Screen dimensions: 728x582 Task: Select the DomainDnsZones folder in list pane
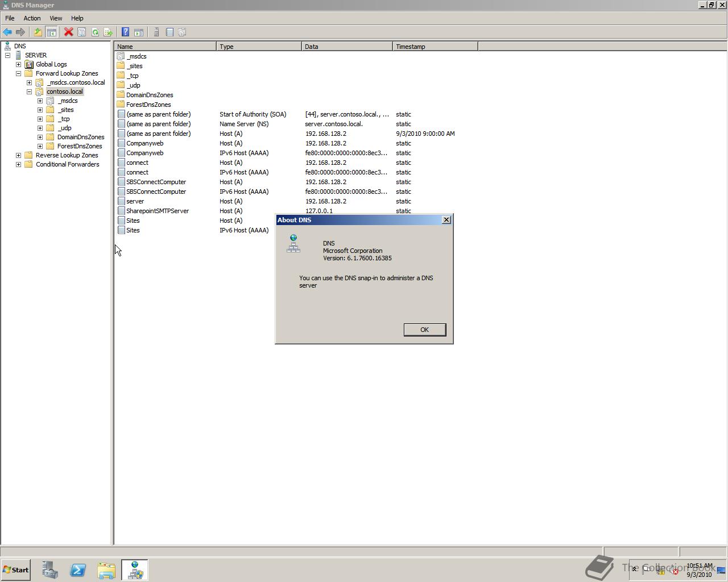click(150, 95)
